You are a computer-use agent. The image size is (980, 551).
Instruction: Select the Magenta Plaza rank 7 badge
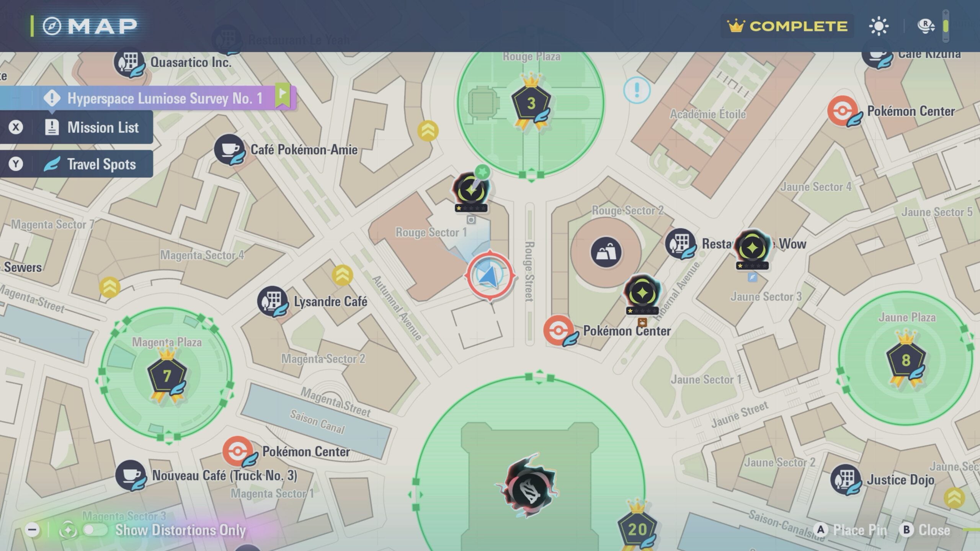point(167,376)
